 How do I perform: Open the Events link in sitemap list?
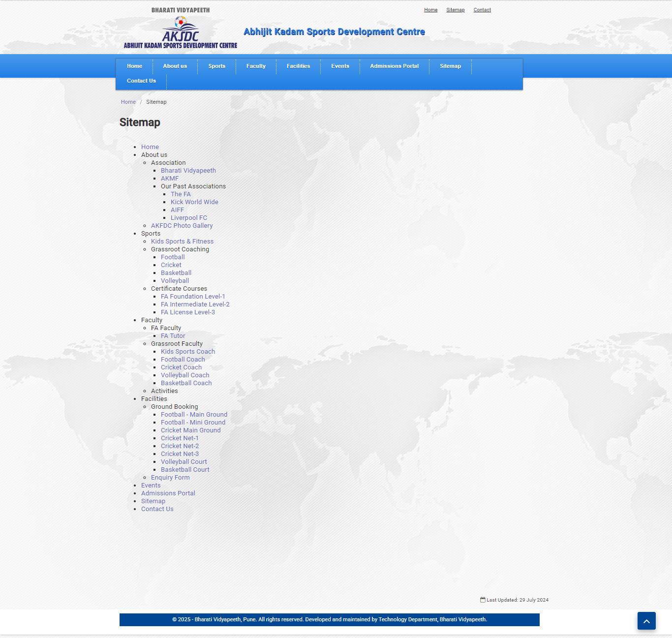click(151, 486)
